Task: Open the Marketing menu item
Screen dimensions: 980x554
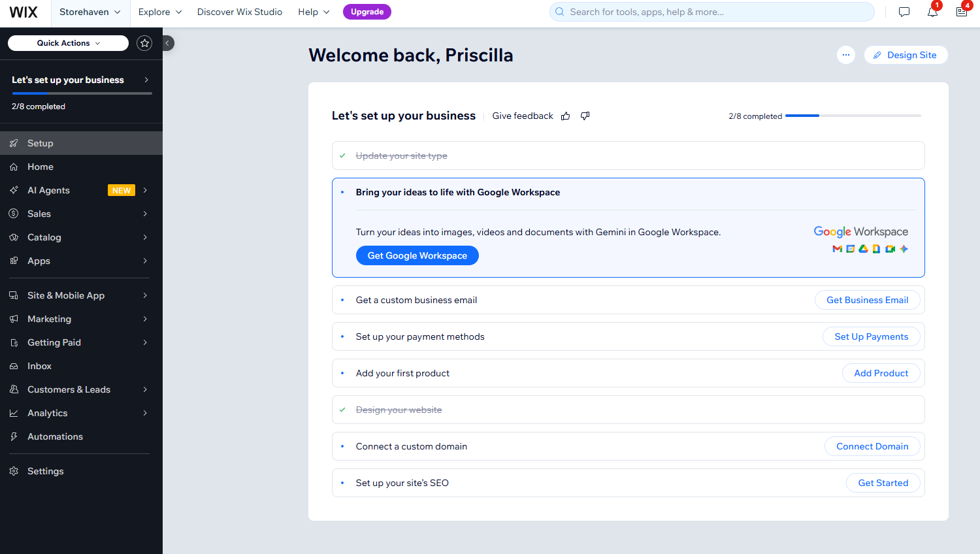Action: 81,319
